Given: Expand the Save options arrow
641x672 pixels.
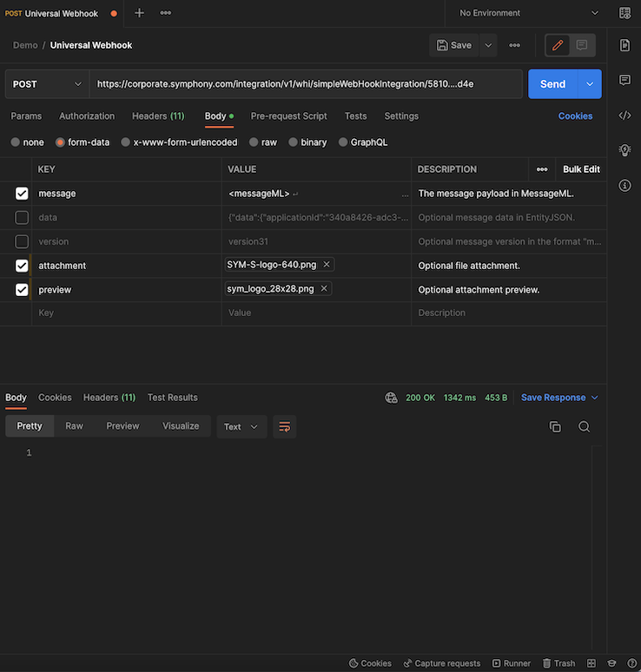Looking at the screenshot, I should 488,45.
